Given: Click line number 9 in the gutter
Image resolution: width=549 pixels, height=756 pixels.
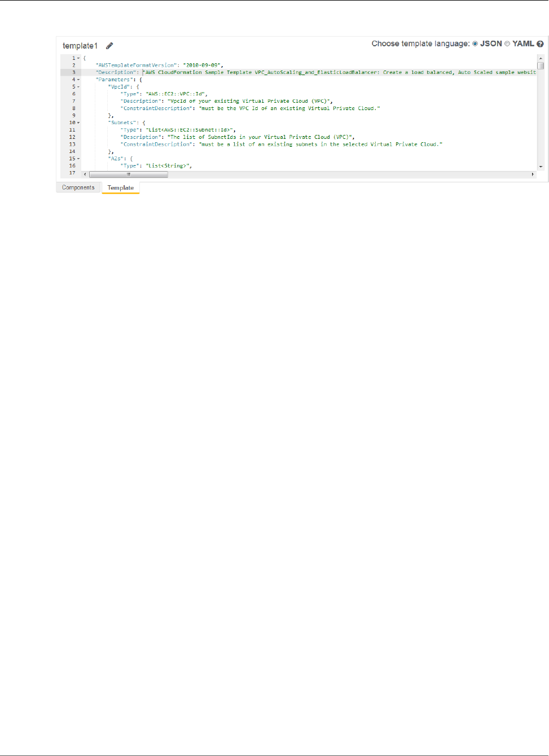Looking at the screenshot, I should (73, 116).
